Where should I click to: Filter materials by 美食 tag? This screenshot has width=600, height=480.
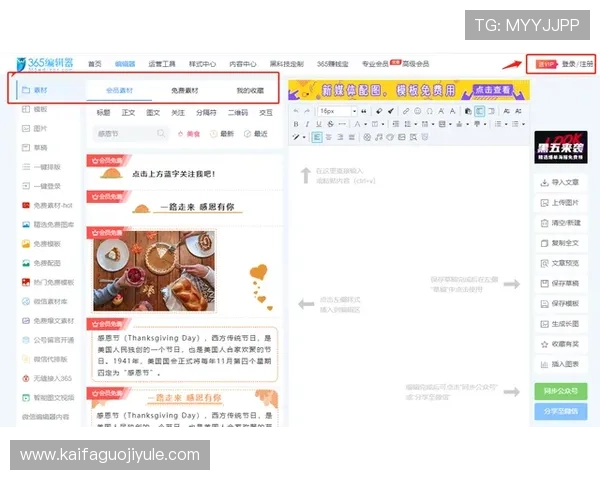(x=189, y=134)
